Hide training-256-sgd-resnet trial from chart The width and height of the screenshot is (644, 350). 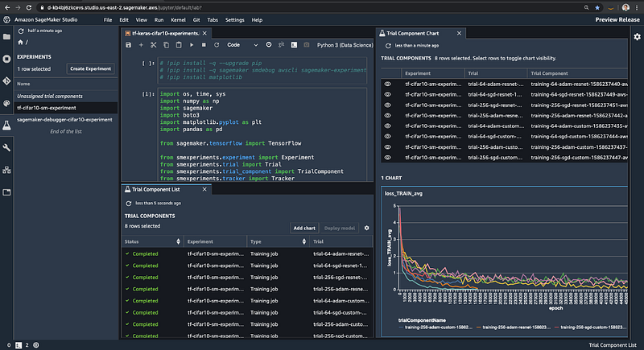coord(387,105)
